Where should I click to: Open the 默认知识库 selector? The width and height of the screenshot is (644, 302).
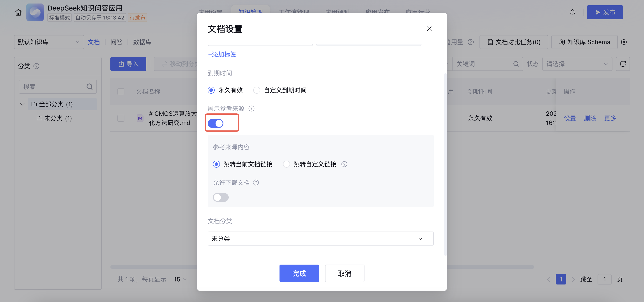click(49, 42)
